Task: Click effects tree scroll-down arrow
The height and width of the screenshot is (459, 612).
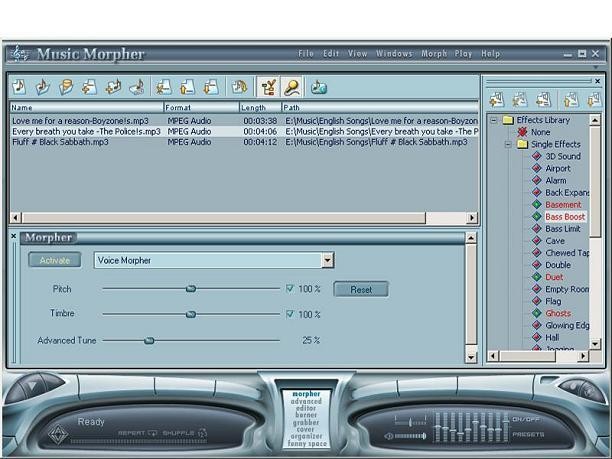Action: pos(595,344)
